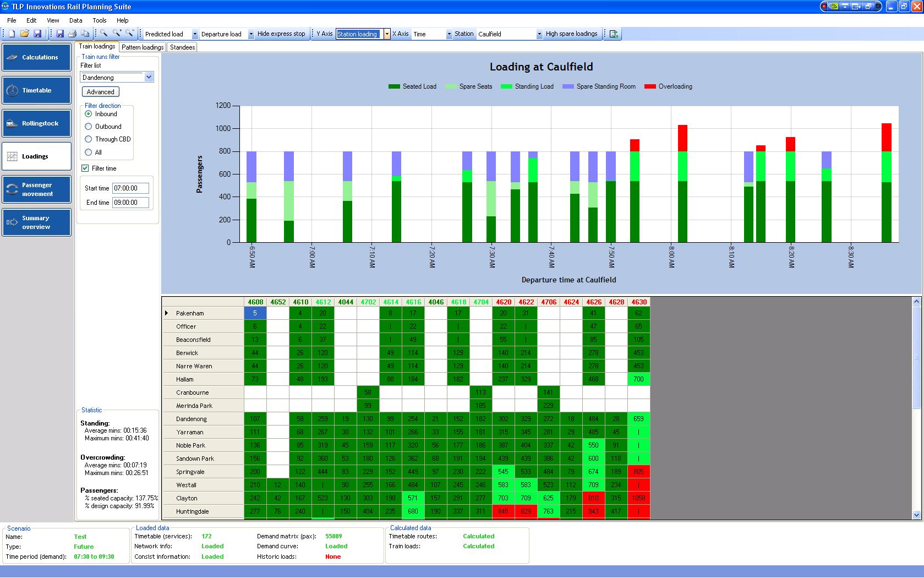This screenshot has height=578, width=924.
Task: Click the NVIDIA eye icon in title bar
Action: point(834,7)
